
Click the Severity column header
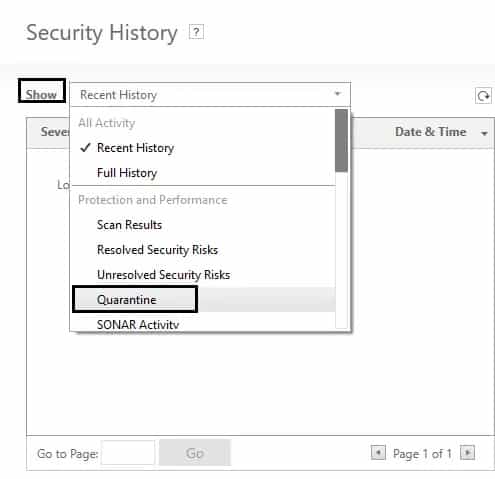tap(55, 132)
